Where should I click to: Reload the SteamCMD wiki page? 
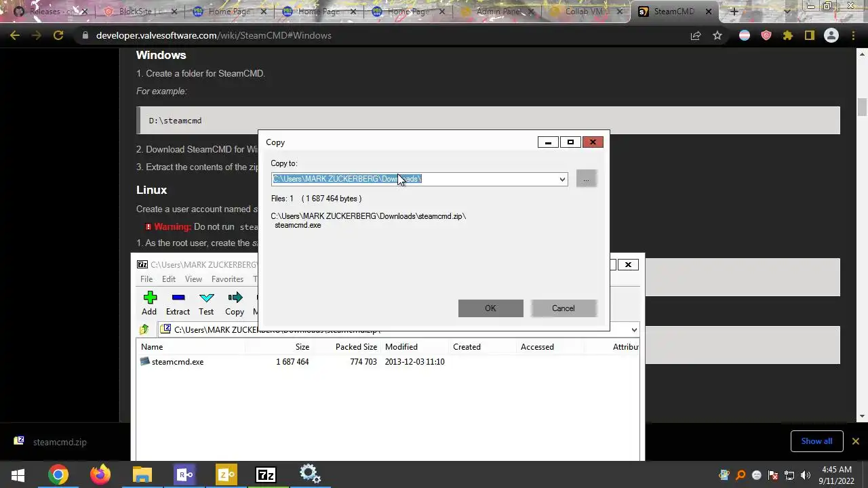click(58, 35)
